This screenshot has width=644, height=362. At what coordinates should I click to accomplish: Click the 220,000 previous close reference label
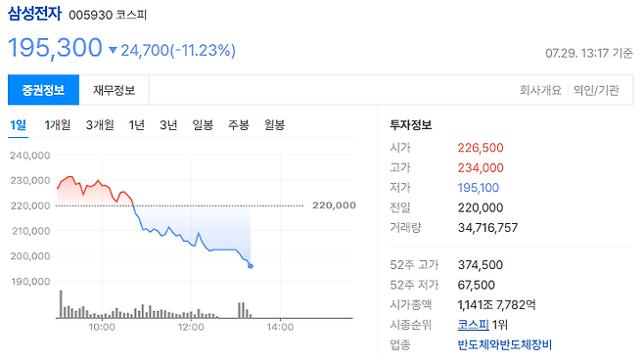[x=334, y=205]
